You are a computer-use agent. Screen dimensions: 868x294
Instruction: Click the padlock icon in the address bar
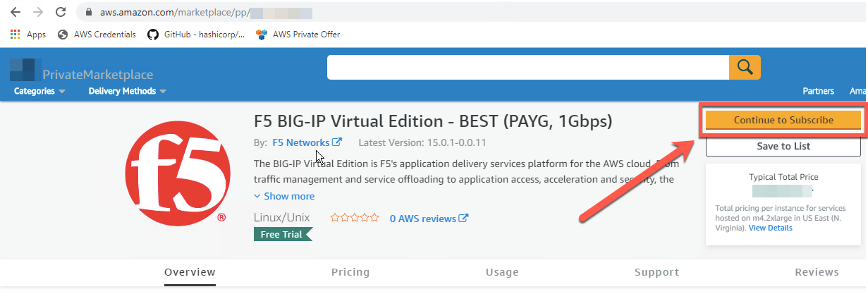(x=88, y=13)
